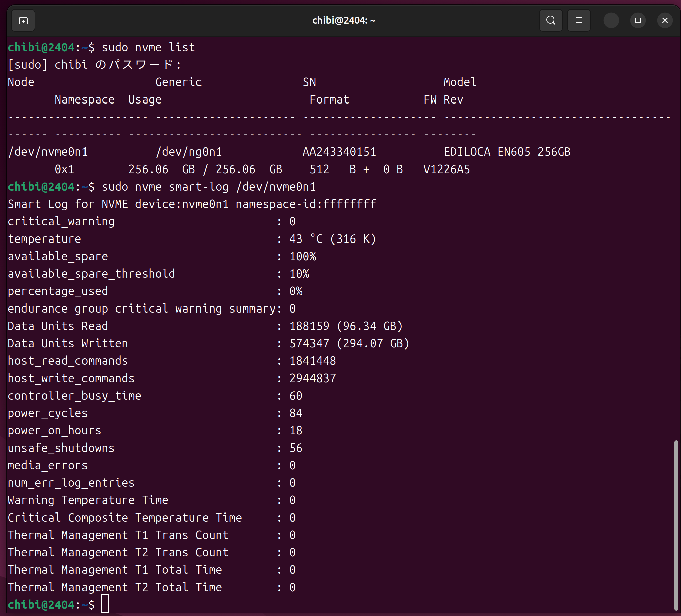This screenshot has width=681, height=616.
Task: Click the window title chibi@2404: ~
Action: pyautogui.click(x=344, y=20)
